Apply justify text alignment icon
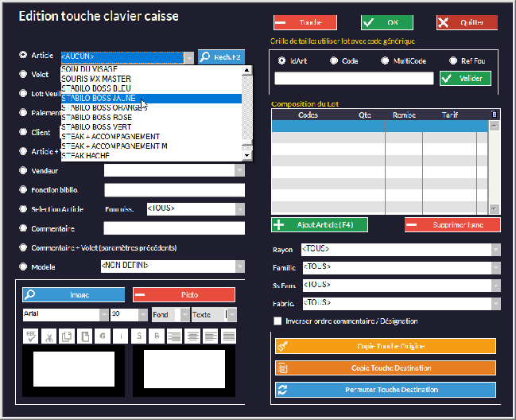 [x=229, y=336]
